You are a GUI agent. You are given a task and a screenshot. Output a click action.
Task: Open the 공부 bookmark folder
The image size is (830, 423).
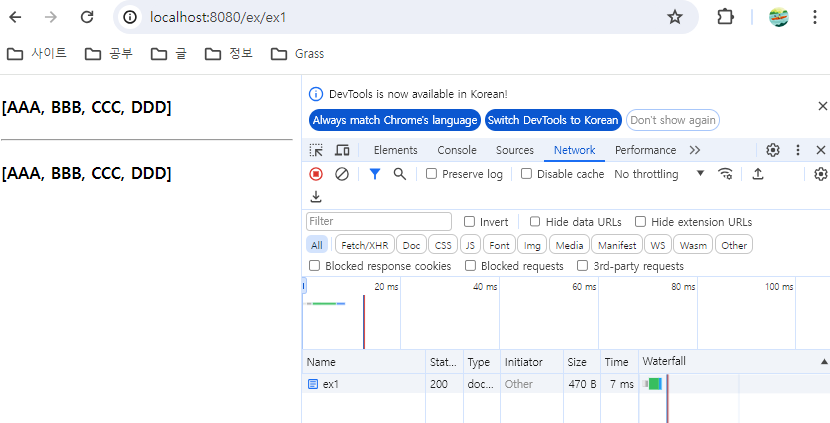tap(109, 53)
